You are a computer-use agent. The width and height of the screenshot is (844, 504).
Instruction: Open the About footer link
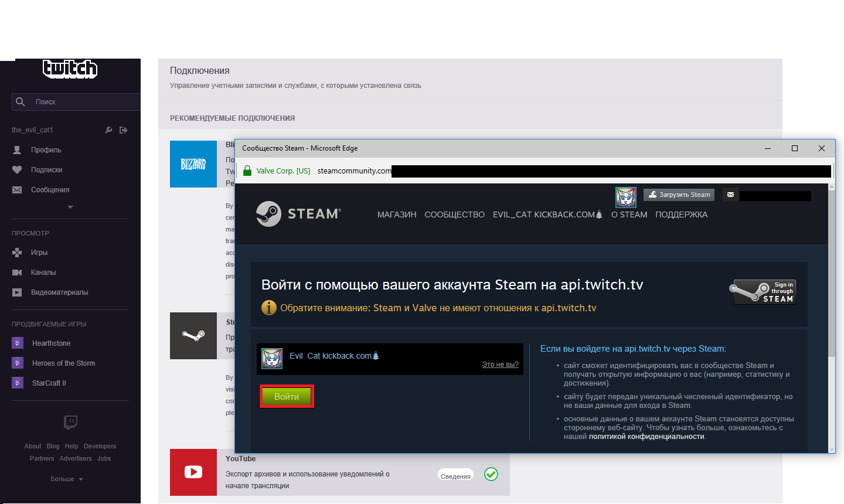click(x=33, y=446)
